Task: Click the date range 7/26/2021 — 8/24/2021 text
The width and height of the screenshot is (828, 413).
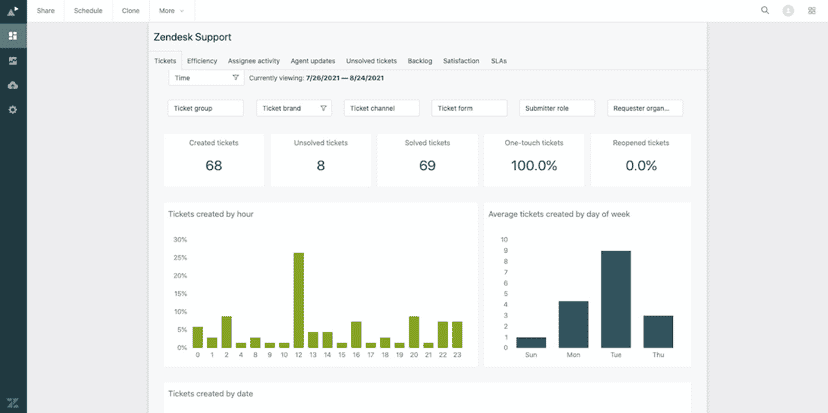Action: (x=345, y=78)
